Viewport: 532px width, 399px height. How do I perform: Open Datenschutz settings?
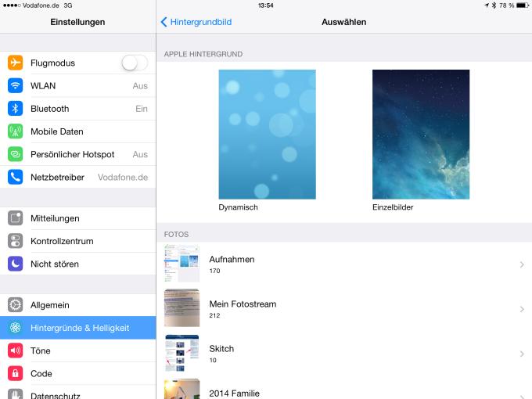pos(78,392)
